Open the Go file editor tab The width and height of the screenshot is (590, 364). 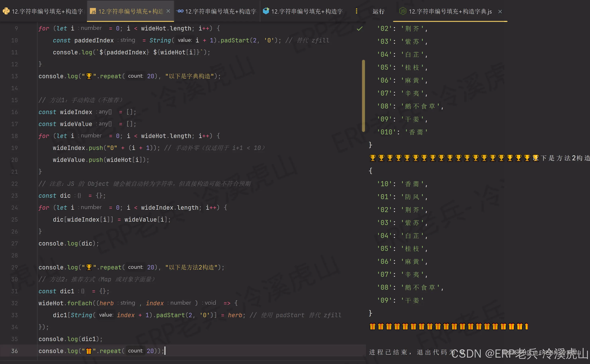[217, 11]
